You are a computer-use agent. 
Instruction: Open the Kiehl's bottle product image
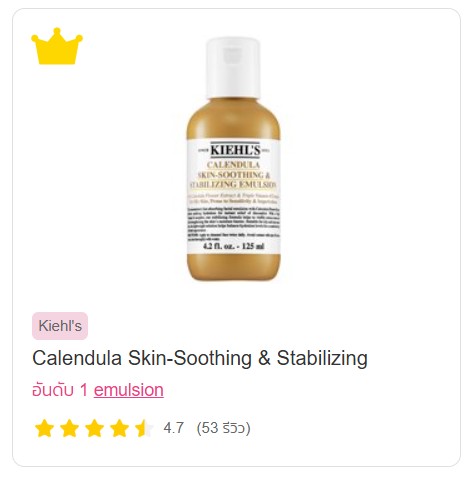click(233, 159)
